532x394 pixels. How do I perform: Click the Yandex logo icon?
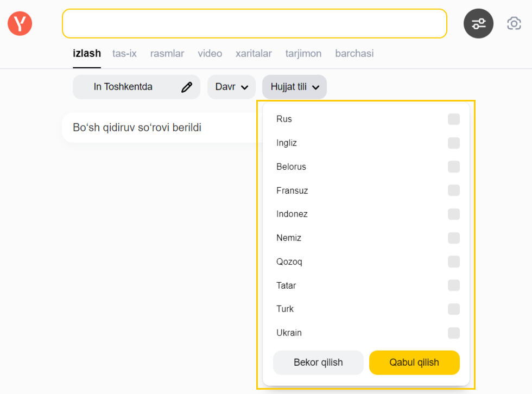point(20,23)
